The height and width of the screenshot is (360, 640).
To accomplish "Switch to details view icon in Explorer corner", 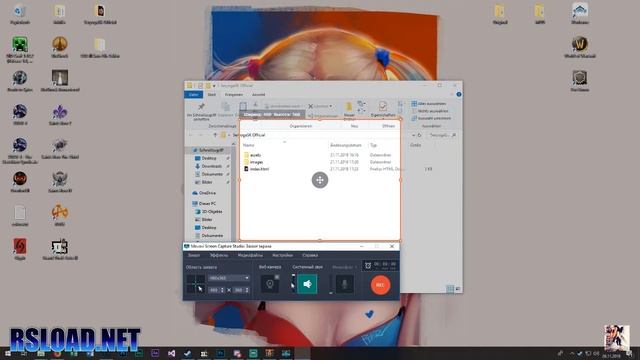I will point(450,289).
